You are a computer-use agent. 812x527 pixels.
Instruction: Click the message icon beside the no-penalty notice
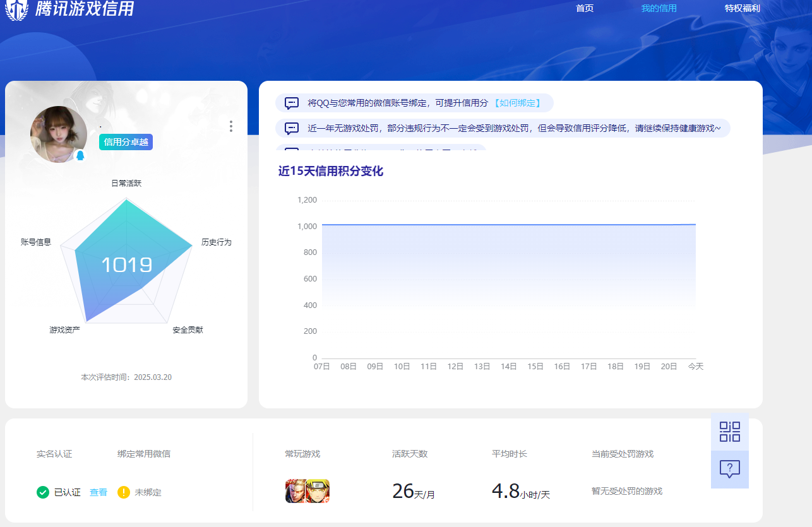292,128
